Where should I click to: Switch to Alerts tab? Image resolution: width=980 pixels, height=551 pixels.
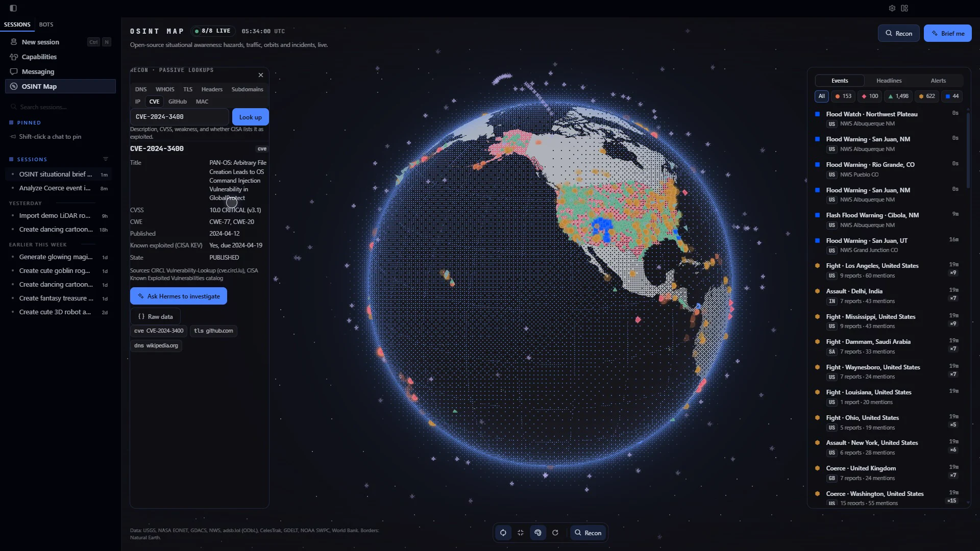point(938,81)
